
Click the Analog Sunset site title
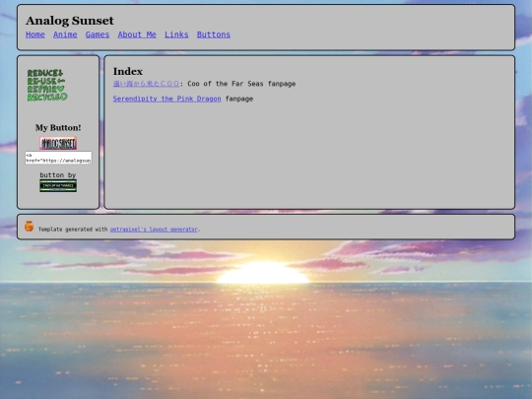pyautogui.click(x=70, y=21)
